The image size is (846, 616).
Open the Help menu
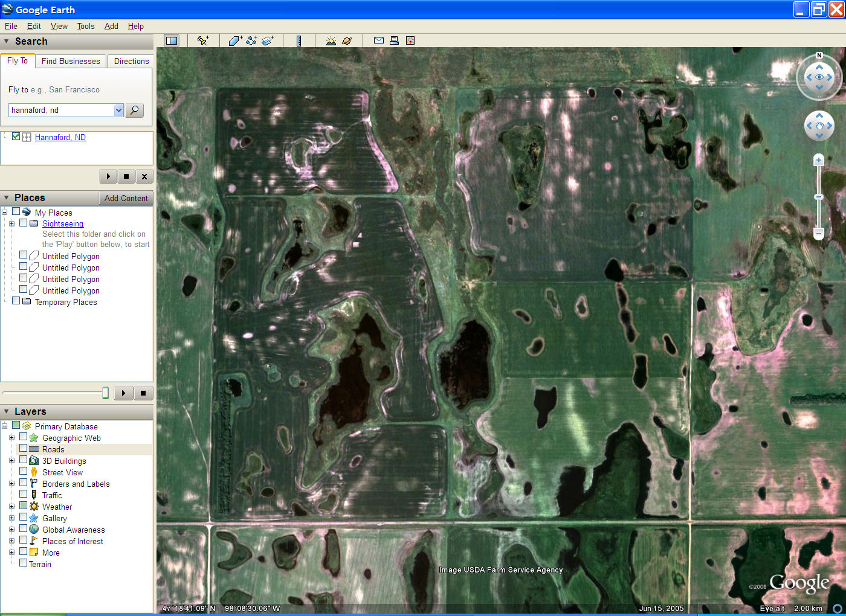[136, 26]
